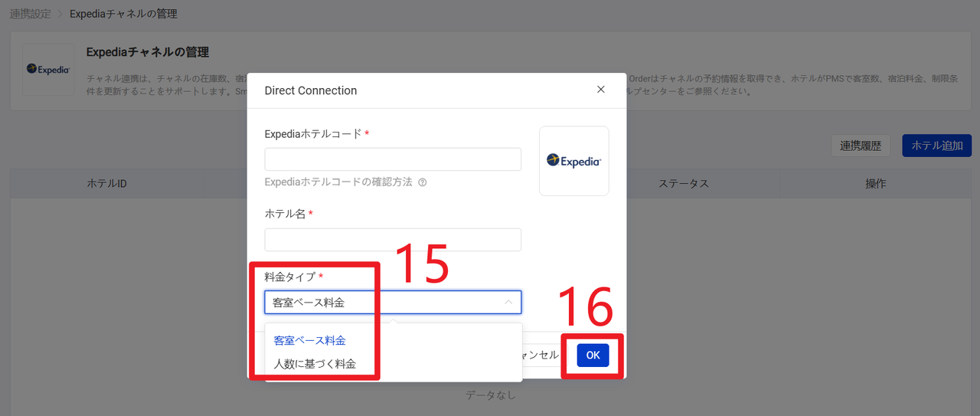Go to 連携設定 in the breadcrumb
This screenshot has width=980, height=416.
coord(31,14)
